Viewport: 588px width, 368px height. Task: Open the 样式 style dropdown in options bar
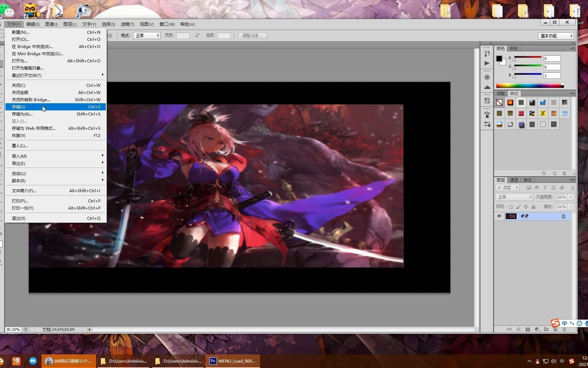[x=147, y=35]
